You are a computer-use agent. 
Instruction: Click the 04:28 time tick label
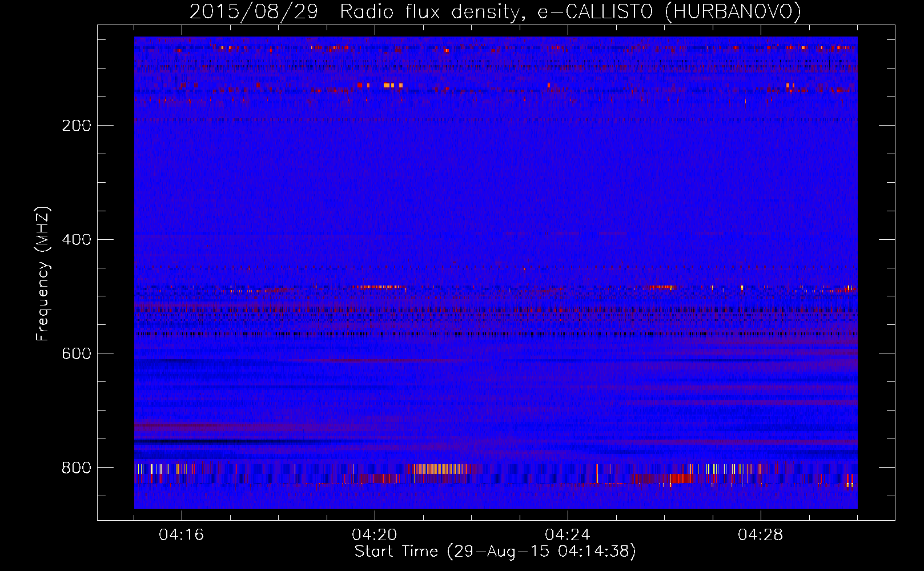click(761, 535)
